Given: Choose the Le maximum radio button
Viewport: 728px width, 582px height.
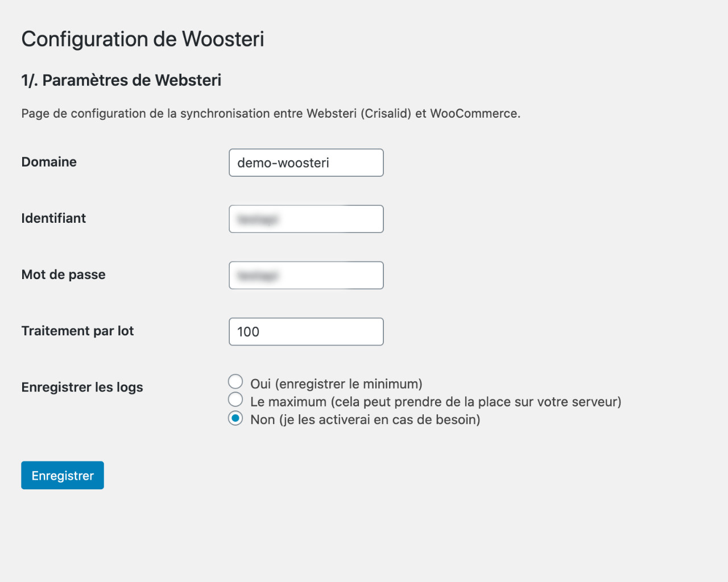Looking at the screenshot, I should pos(235,400).
